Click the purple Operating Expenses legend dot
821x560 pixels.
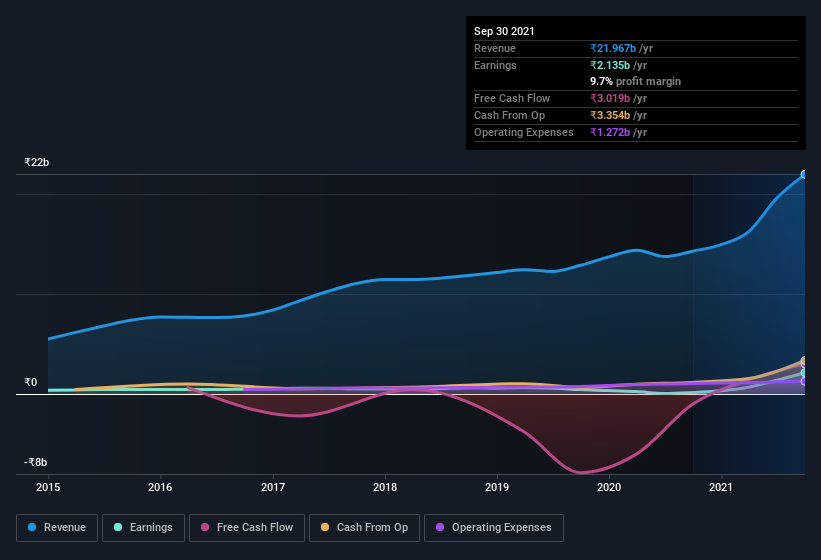(440, 527)
